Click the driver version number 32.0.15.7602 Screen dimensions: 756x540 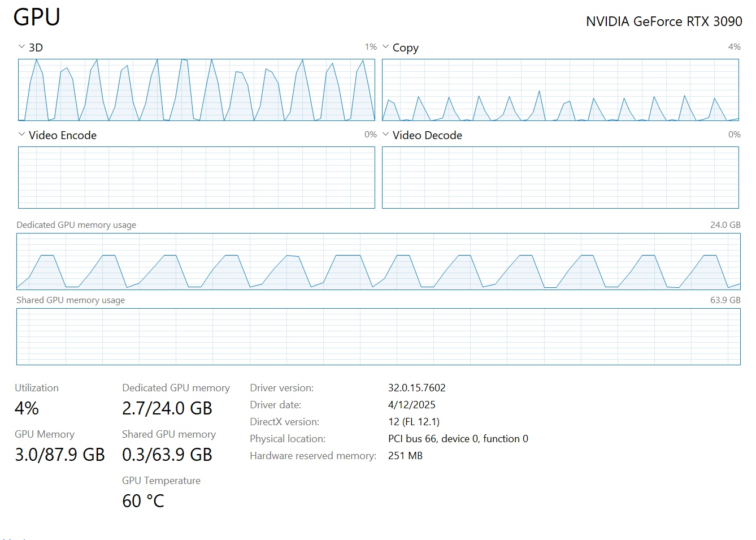[x=416, y=388]
